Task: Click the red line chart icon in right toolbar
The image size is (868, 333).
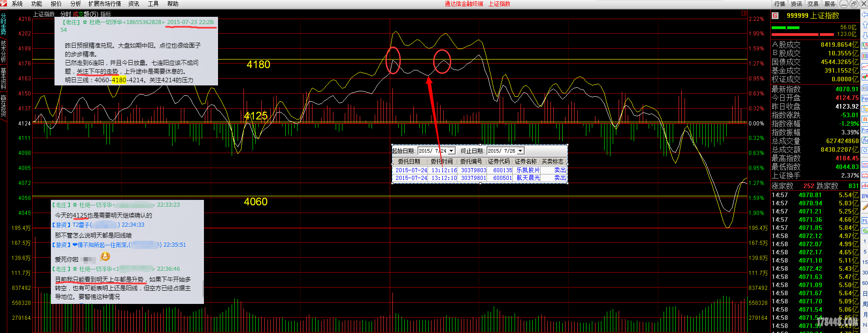Action: tap(864, 67)
